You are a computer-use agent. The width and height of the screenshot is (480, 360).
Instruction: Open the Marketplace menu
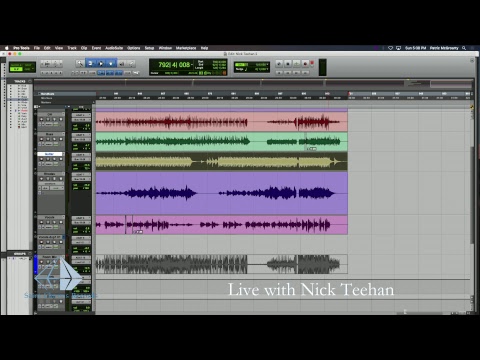pos(186,48)
